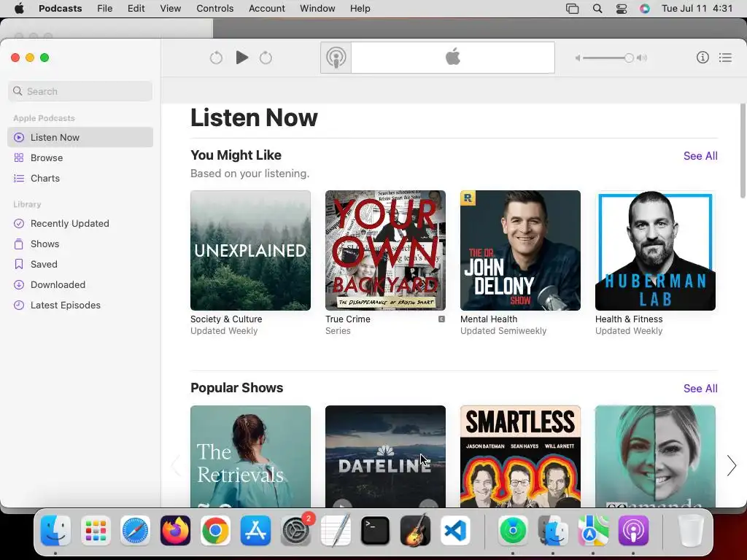The image size is (747, 560).
Task: Open Latest Episodes in the library
Action: [80, 306]
